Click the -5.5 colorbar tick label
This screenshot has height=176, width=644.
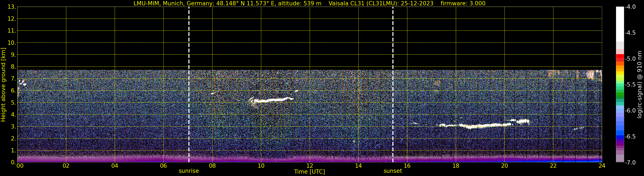pos(630,85)
